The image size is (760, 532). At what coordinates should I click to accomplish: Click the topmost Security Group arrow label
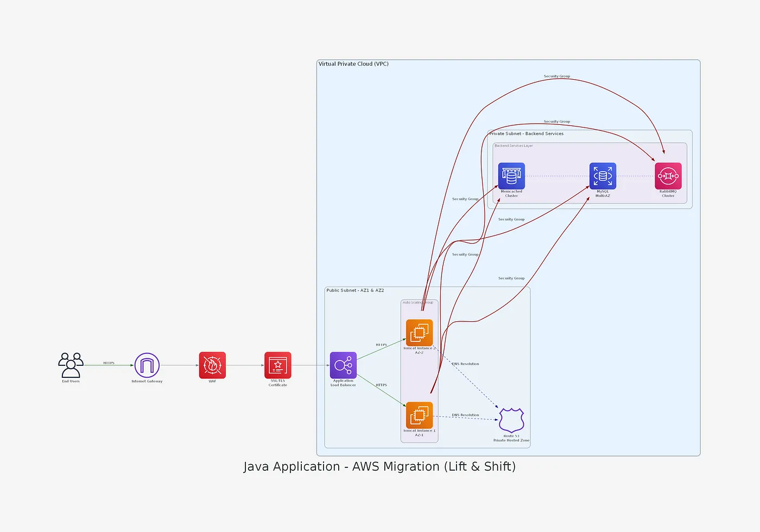point(557,77)
